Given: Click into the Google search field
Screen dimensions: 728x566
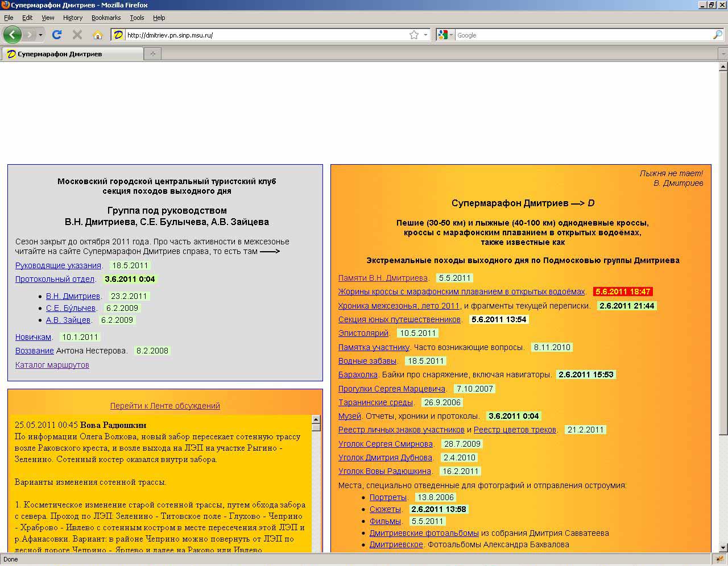Looking at the screenshot, I should pos(580,35).
